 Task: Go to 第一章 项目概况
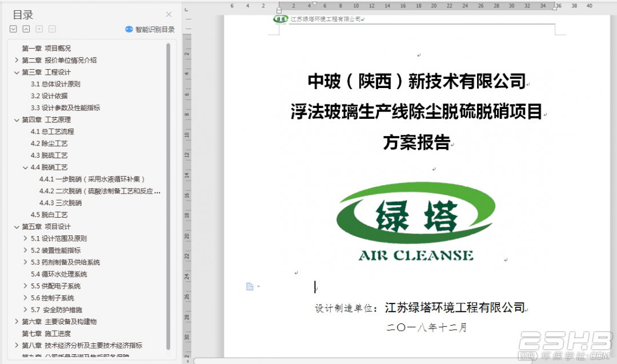[46, 49]
